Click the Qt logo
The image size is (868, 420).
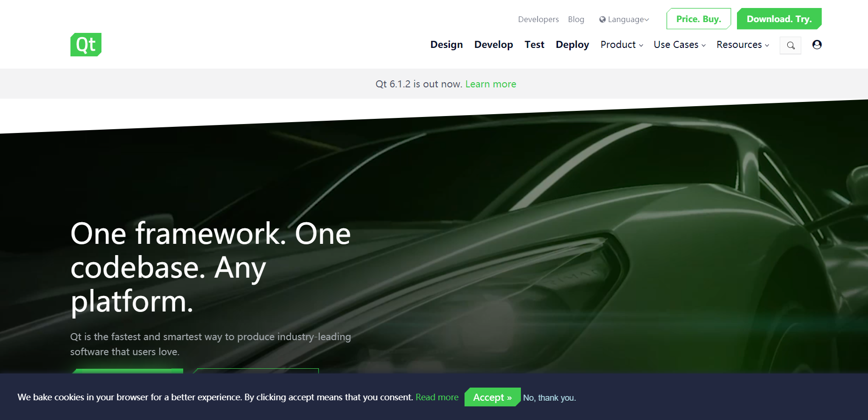[x=86, y=45]
